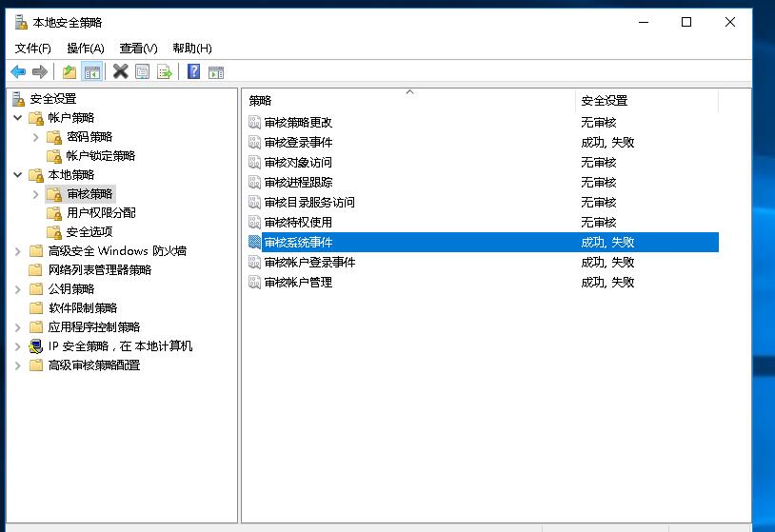Sort by the 策略 column header
This screenshot has height=532, width=775.
point(409,101)
